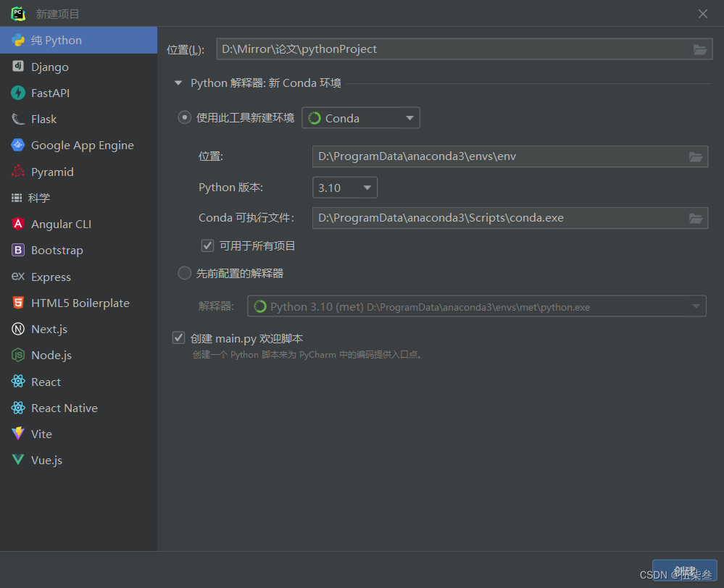Collapse the Python 解释器 section
The width and height of the screenshot is (724, 588).
(178, 83)
